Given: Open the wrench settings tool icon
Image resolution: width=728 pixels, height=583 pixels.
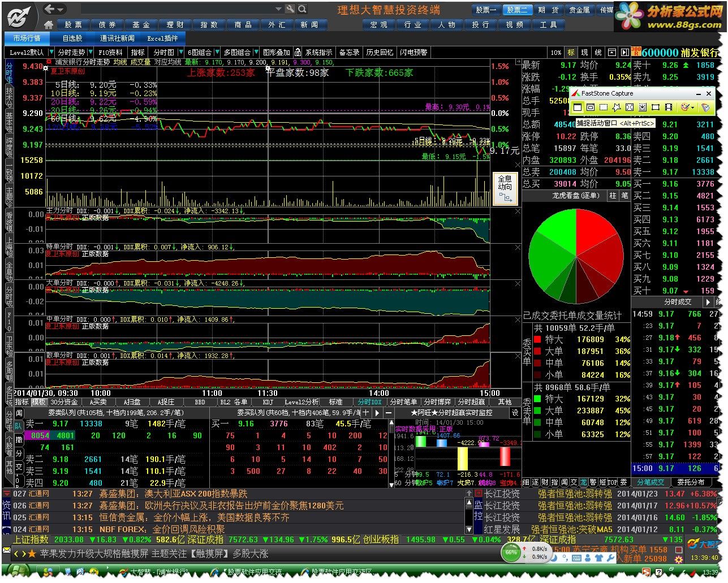Looking at the screenshot, I should (x=290, y=9).
